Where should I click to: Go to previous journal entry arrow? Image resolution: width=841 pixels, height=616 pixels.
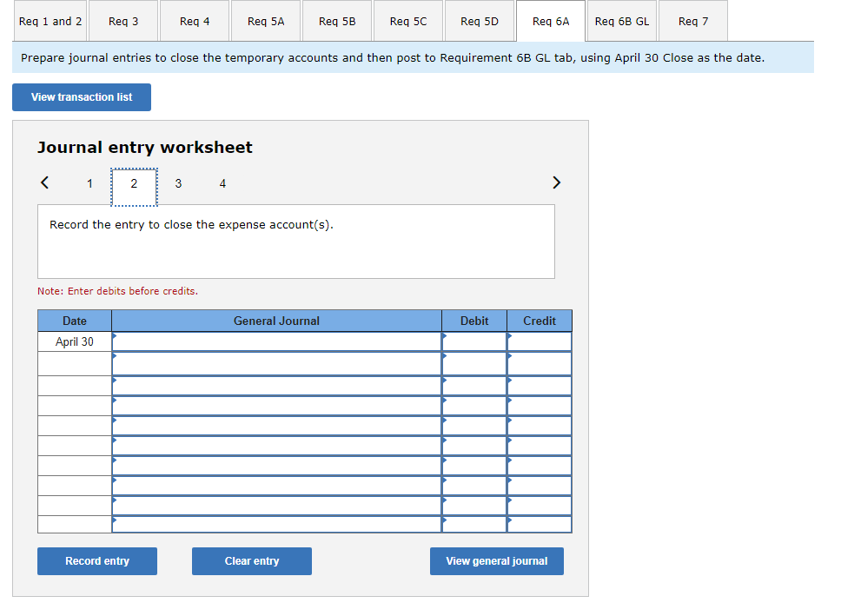point(44,182)
